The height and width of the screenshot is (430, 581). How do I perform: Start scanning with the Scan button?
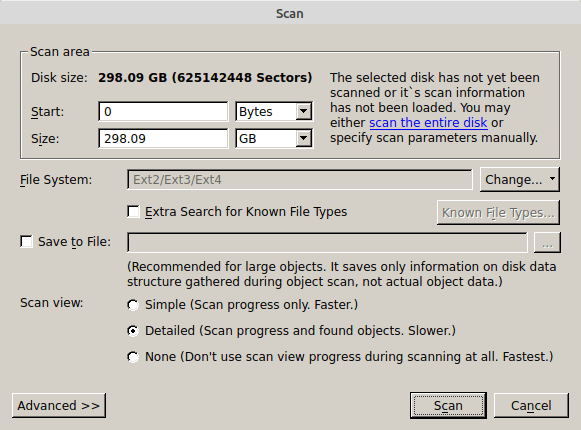pyautogui.click(x=448, y=406)
